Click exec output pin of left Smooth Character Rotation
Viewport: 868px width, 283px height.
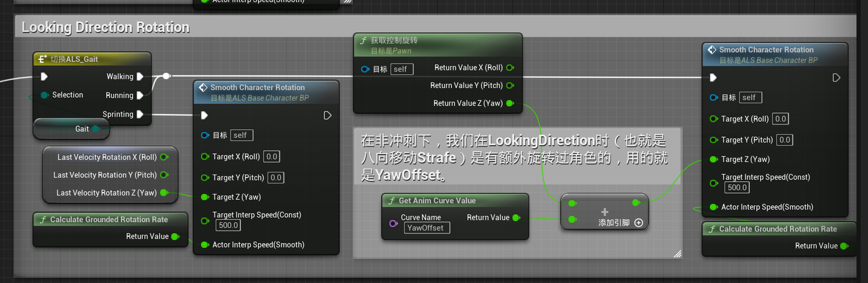click(327, 115)
